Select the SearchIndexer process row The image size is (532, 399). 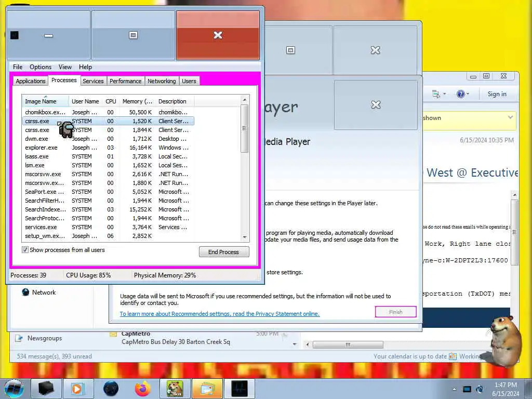tap(108, 209)
